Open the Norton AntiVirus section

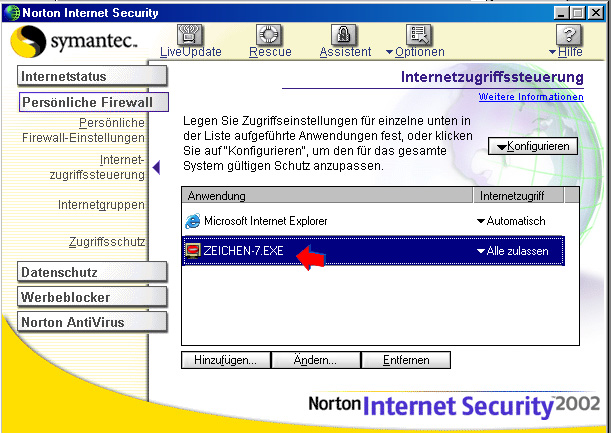coord(92,322)
